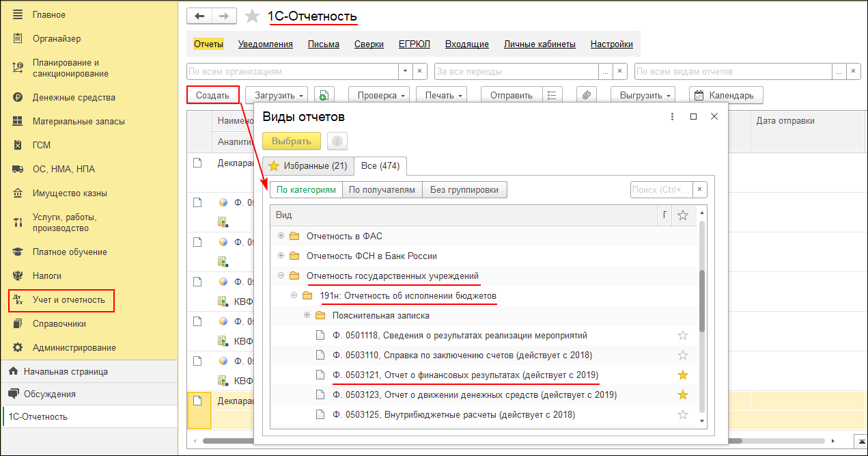Add 1С-Отчетность page to favorites star
The width and height of the screenshot is (868, 456).
click(253, 16)
